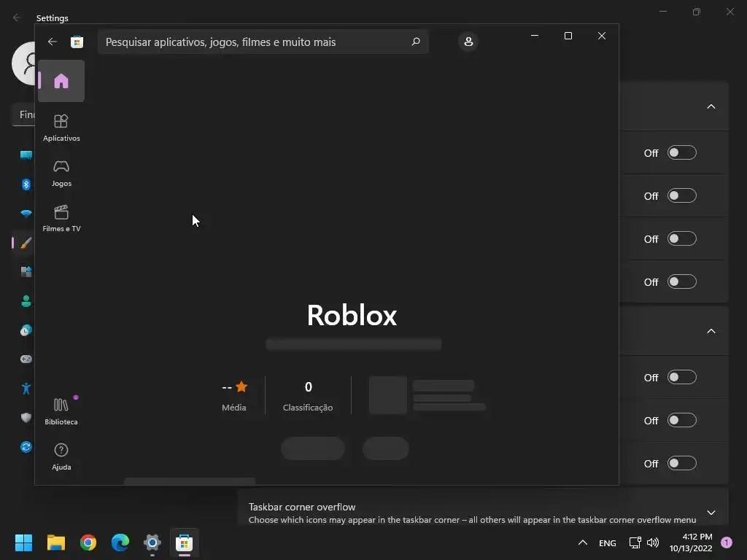Open the Store account profile button
This screenshot has width=747, height=560.
468,42
